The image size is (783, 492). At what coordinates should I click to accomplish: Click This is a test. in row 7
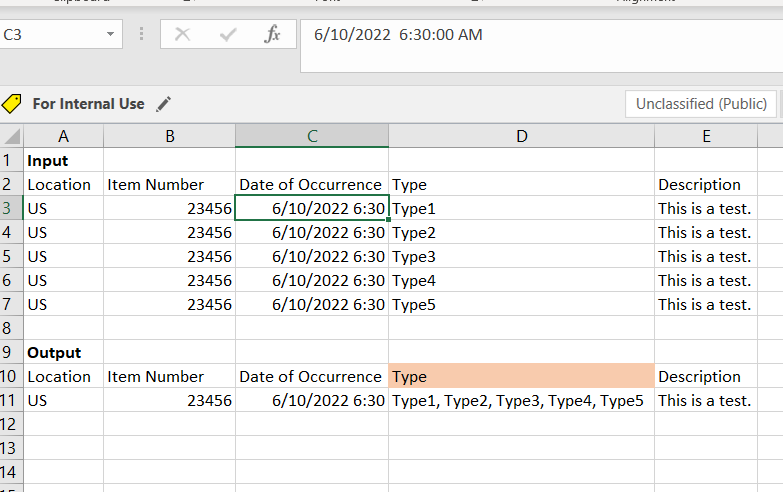(x=706, y=304)
